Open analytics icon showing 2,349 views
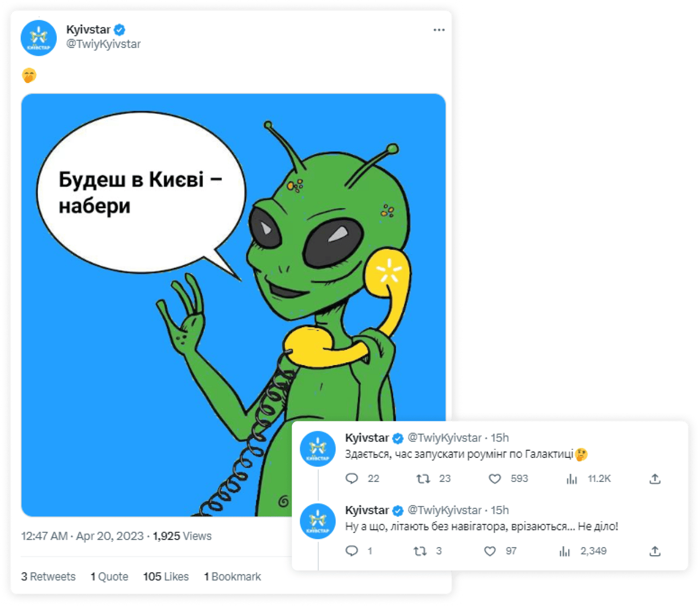Image resolution: width=700 pixels, height=606 pixels. 563,551
